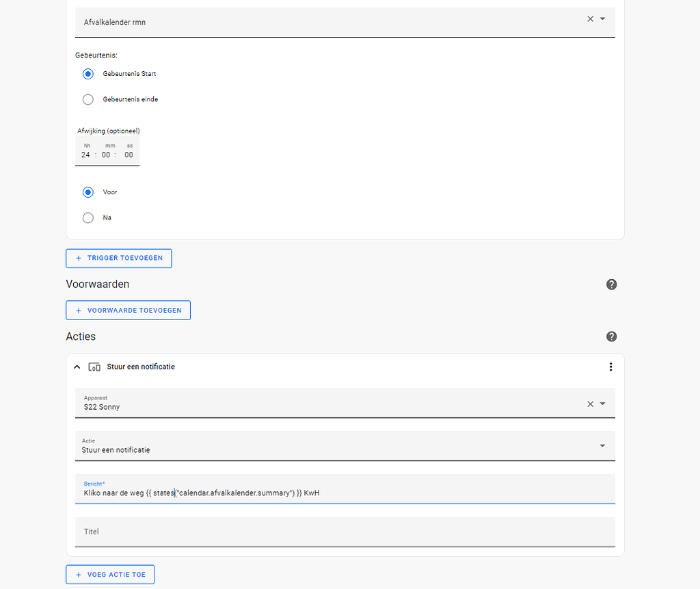Click the TRIGGER TOEVOEGEN button
700x589 pixels.
[118, 259]
